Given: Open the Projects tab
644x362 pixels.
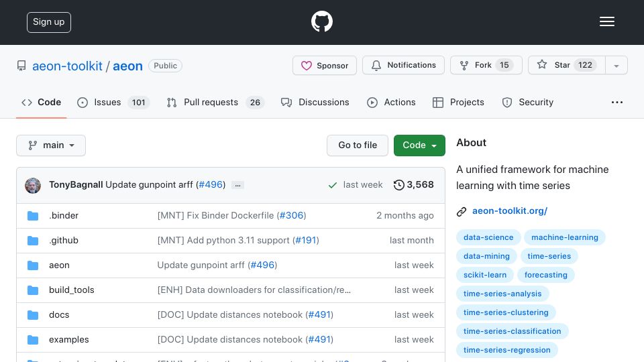Looking at the screenshot, I should coord(458,102).
